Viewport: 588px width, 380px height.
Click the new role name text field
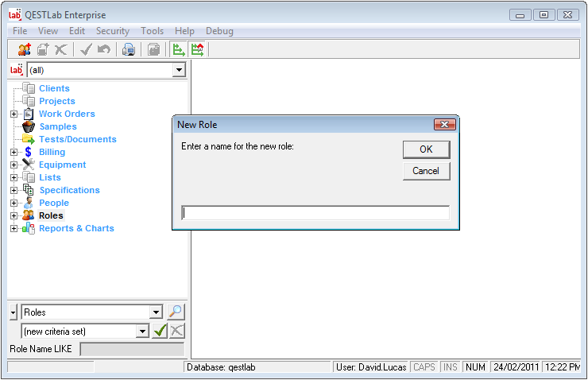pos(315,213)
